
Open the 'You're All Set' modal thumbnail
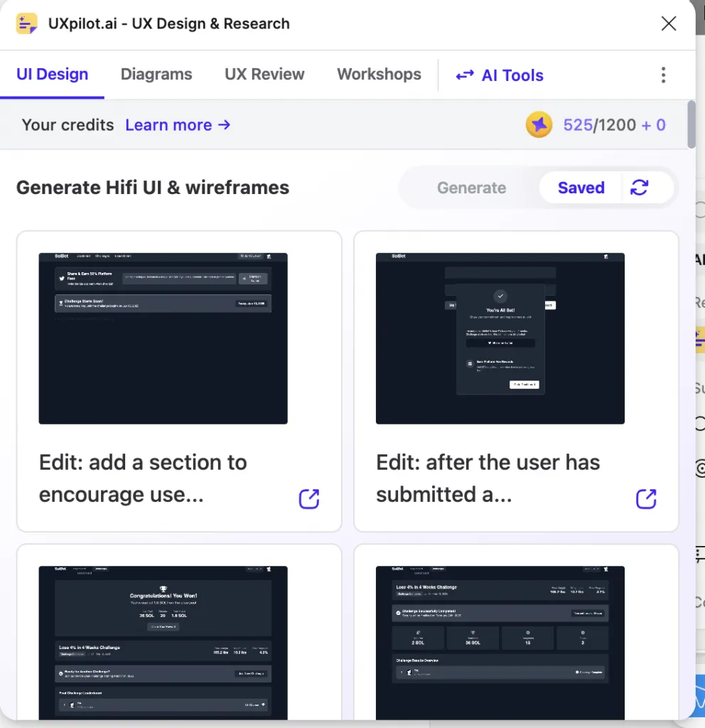pyautogui.click(x=500, y=338)
